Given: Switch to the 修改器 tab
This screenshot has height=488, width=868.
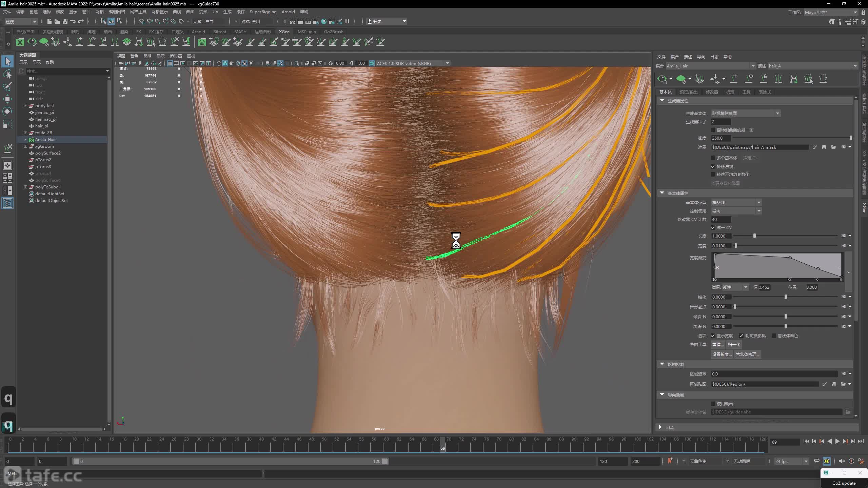Looking at the screenshot, I should tap(712, 92).
